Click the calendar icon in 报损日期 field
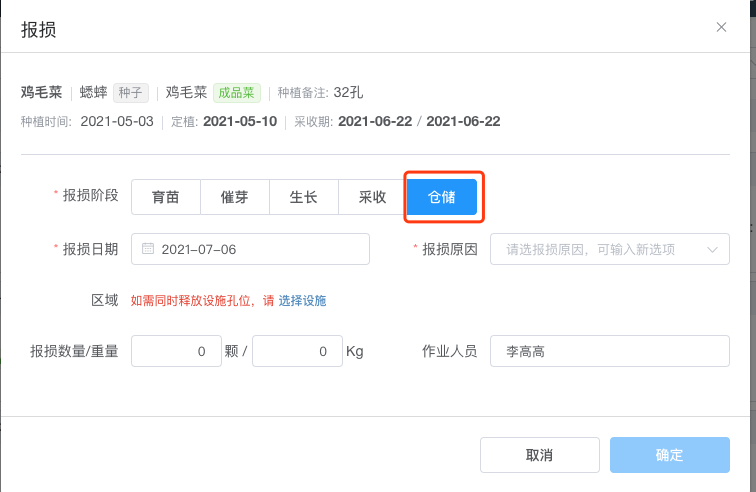 point(148,249)
